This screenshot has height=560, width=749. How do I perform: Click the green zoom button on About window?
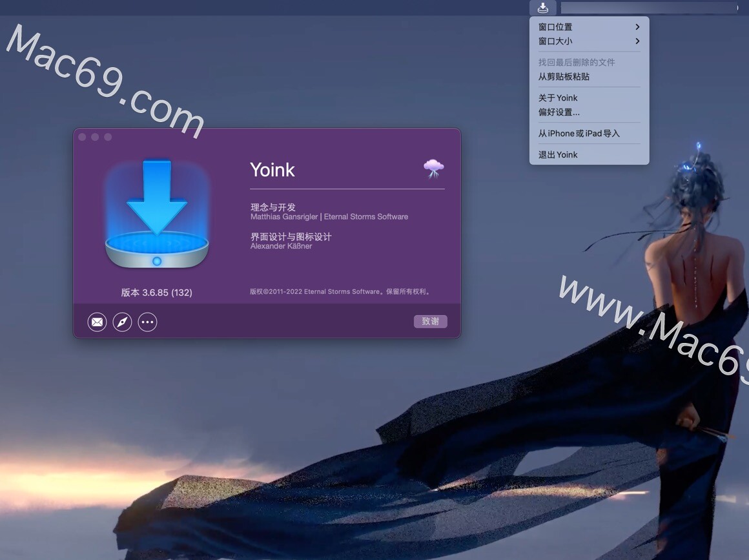pos(108,137)
